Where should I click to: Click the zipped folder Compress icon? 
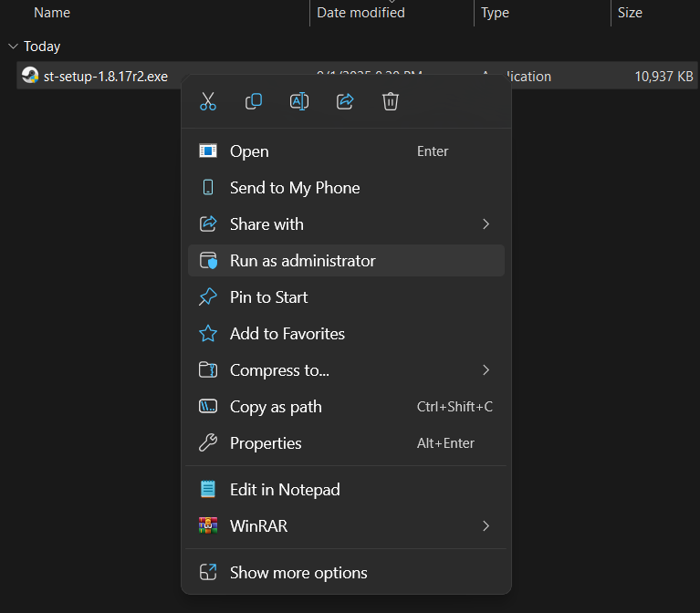(x=208, y=369)
